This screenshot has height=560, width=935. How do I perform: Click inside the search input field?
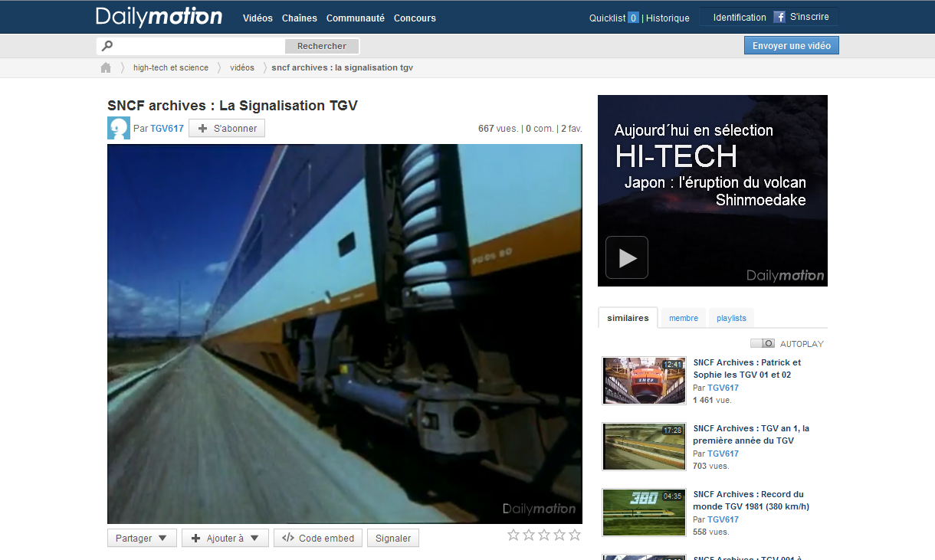[199, 46]
